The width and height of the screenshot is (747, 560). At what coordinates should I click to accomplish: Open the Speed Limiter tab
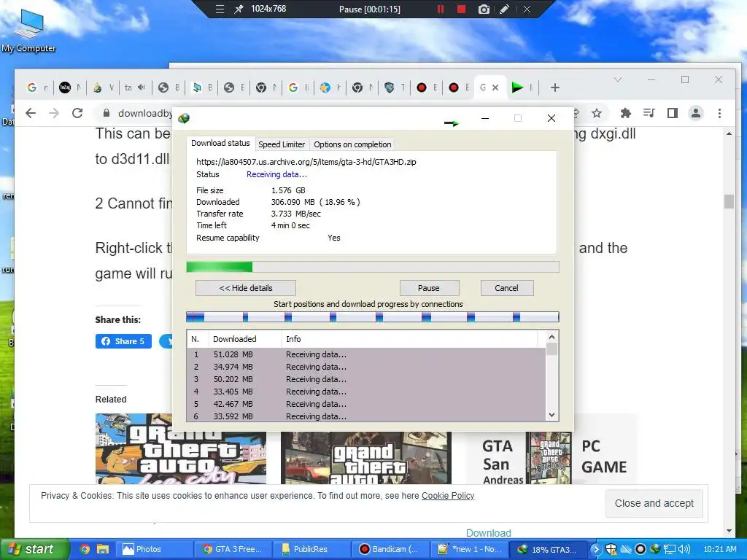282,144
